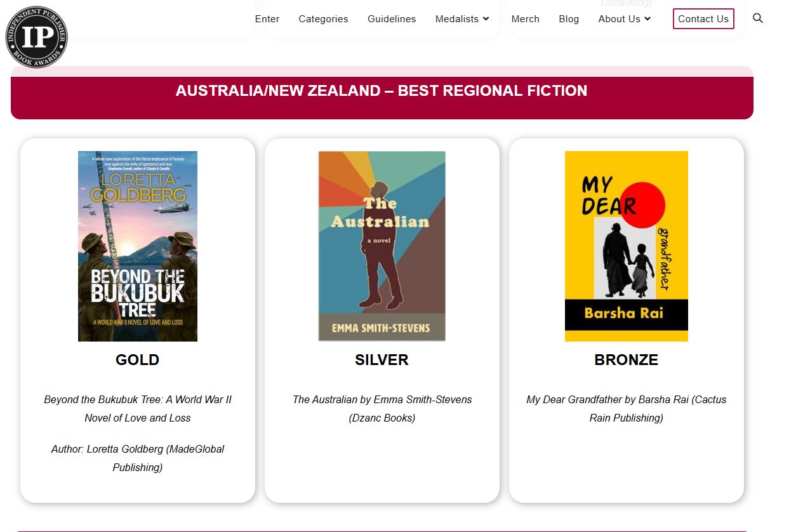Click the SILVER medal label
The image size is (810, 532).
382,360
